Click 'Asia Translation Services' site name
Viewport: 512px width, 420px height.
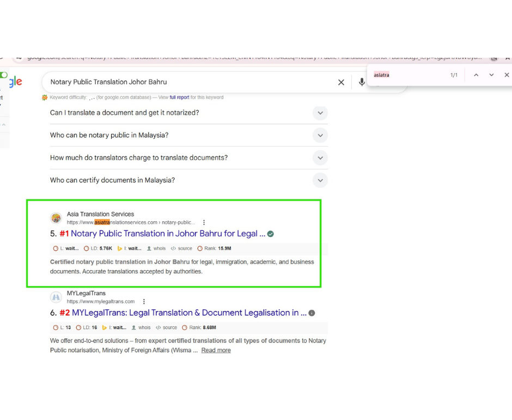tap(101, 214)
